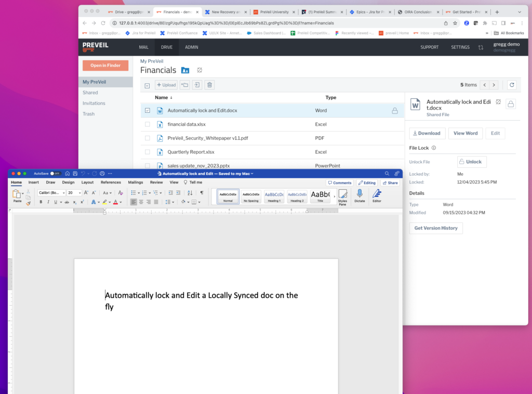Refresh the PreVeil Financials file list

click(512, 85)
